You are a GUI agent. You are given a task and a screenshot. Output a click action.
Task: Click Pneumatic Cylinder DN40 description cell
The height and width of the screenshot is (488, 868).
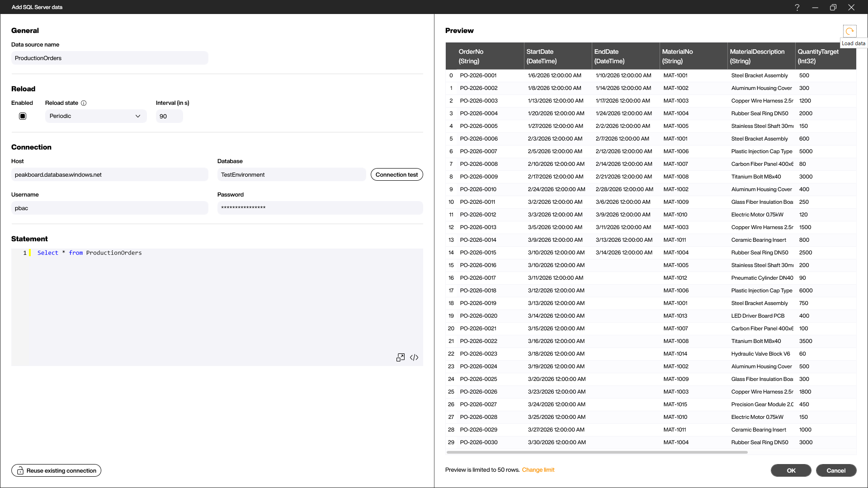762,278
